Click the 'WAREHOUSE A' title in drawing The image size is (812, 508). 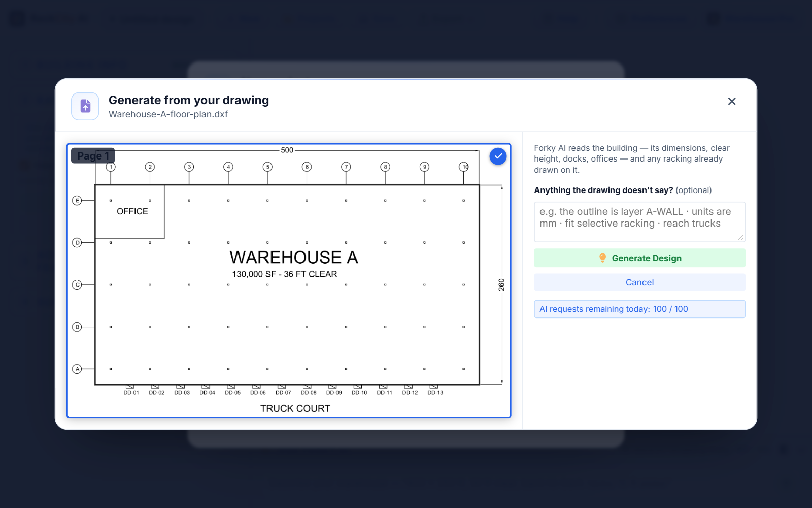point(294,258)
